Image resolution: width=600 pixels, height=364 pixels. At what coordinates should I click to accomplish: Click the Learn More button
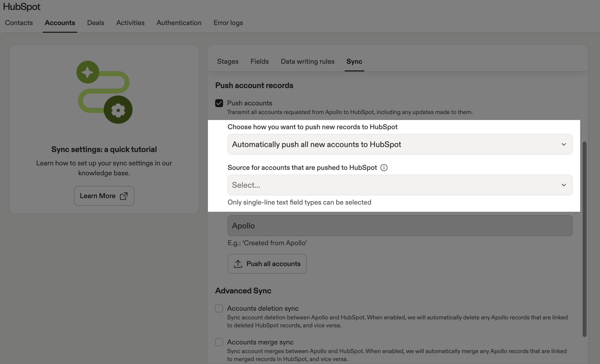point(104,196)
